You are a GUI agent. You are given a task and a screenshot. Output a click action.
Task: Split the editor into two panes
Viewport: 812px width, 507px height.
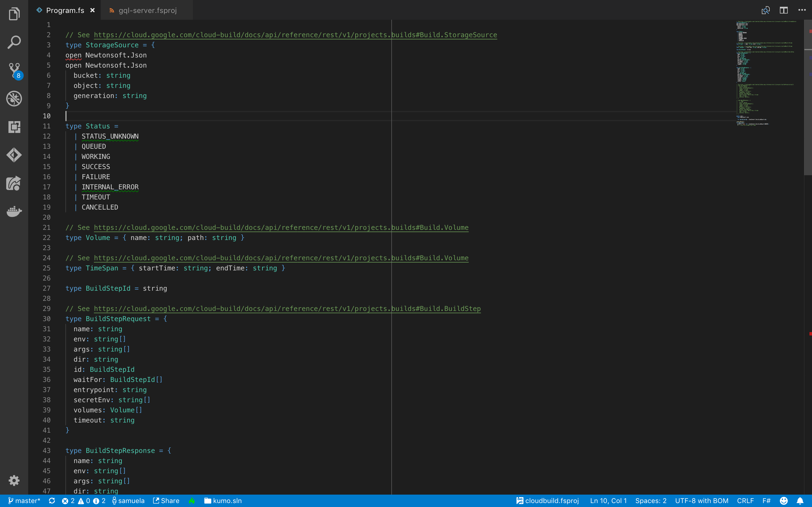[x=784, y=10]
